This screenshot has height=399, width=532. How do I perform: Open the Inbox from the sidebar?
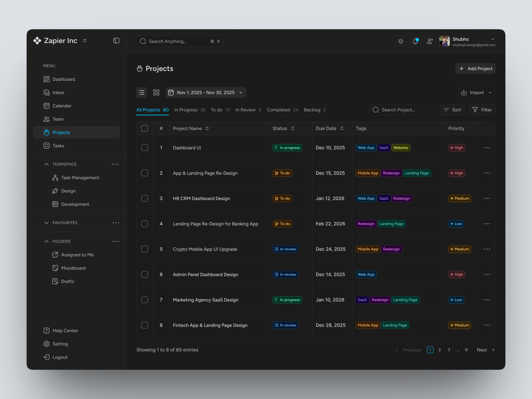(58, 92)
